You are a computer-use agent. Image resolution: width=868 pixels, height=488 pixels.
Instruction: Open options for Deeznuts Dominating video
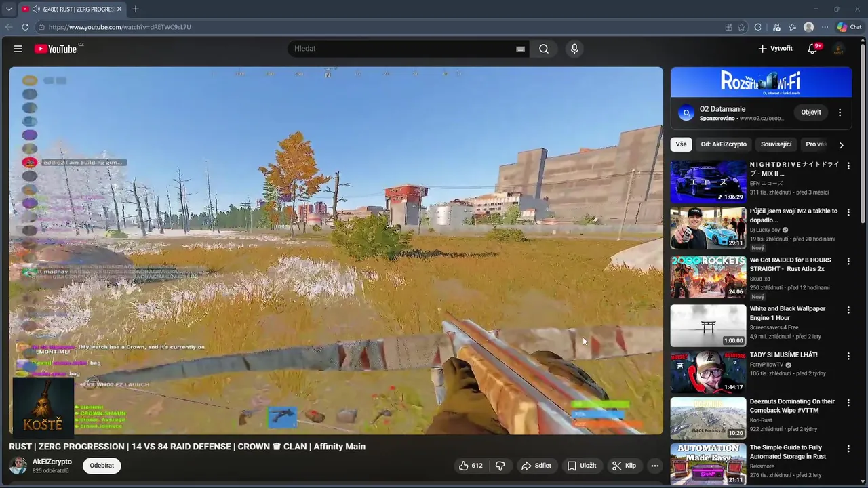(x=848, y=403)
